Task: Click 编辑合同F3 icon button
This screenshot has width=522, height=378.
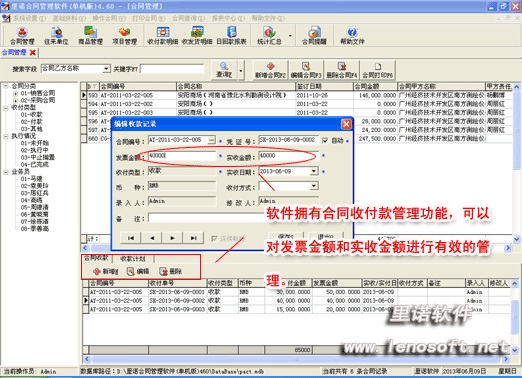Action: pyautogui.click(x=306, y=70)
